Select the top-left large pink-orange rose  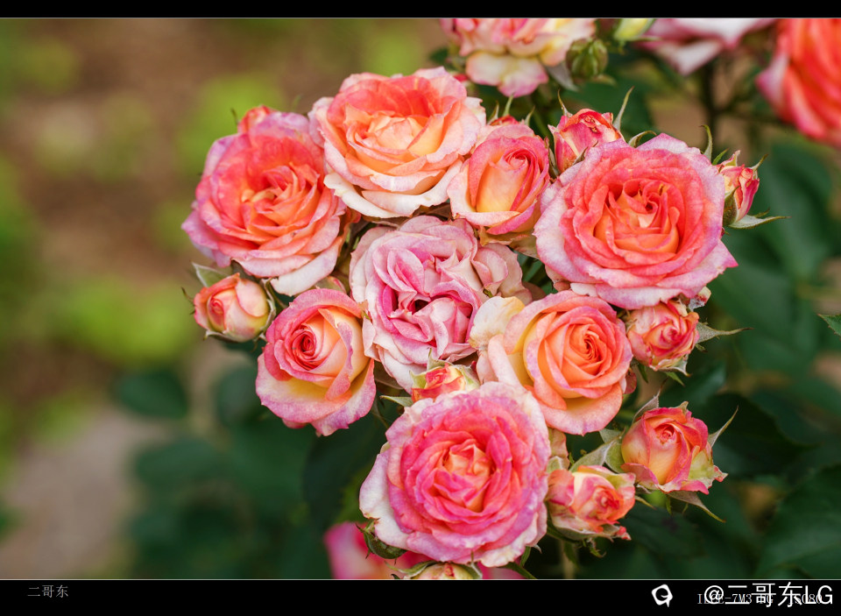(265, 201)
